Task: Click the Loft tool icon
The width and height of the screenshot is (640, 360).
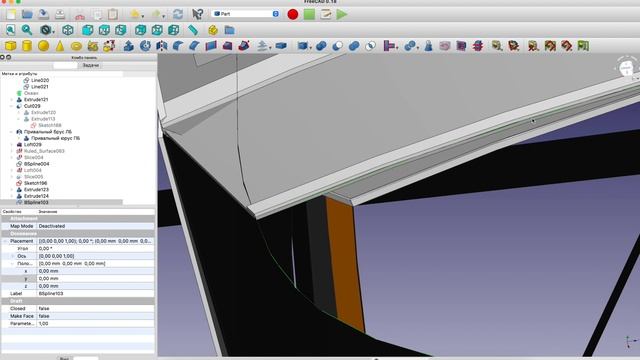Action: [227, 46]
